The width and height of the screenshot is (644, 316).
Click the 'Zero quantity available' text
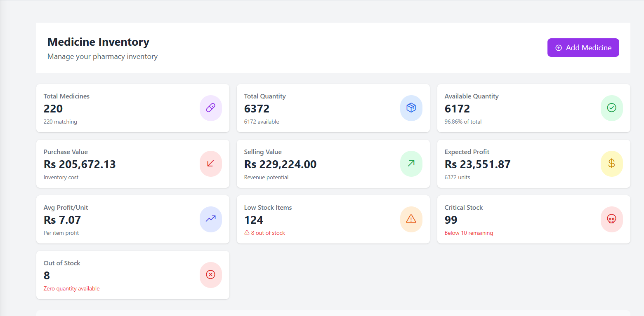click(x=71, y=289)
